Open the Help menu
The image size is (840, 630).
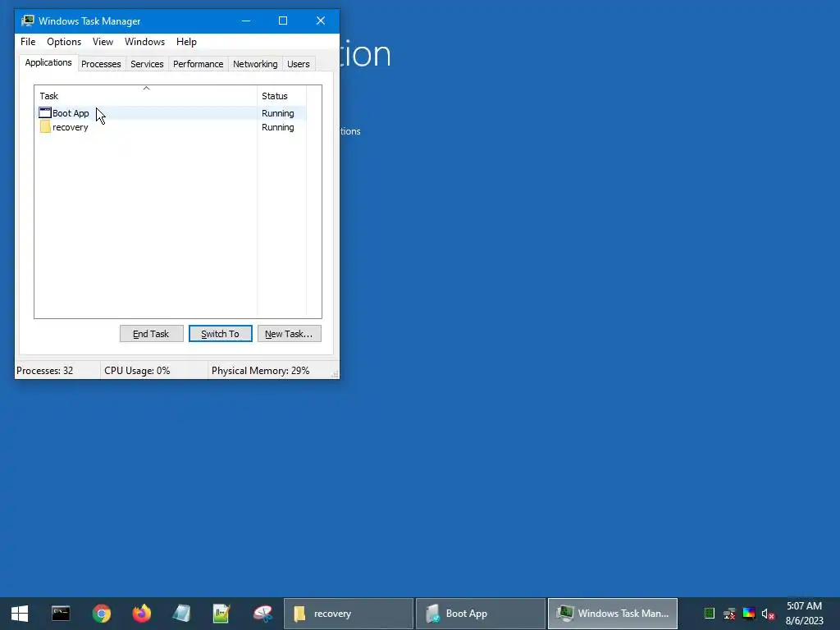186,42
